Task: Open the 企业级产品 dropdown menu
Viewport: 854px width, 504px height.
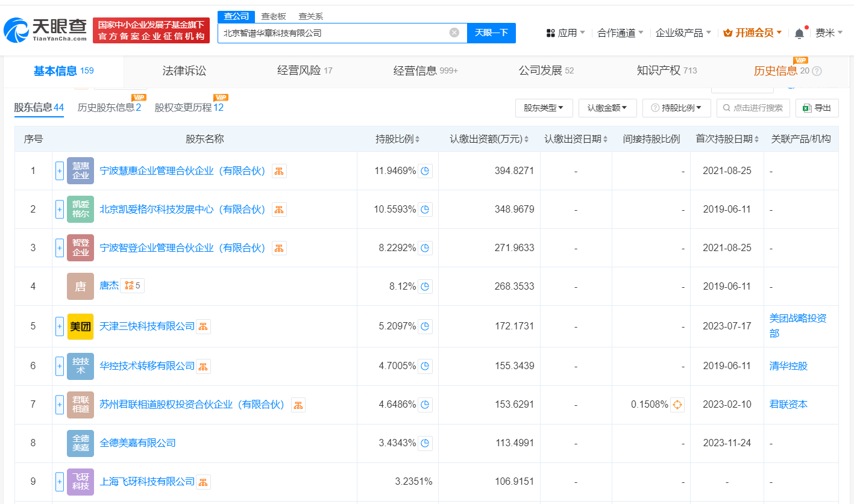Action: pyautogui.click(x=683, y=33)
